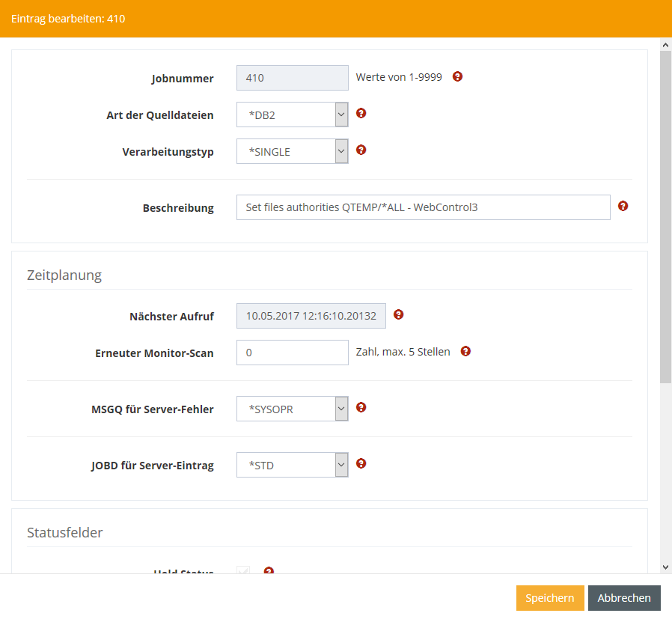Toggle the Hold Status checkbox

click(243, 571)
